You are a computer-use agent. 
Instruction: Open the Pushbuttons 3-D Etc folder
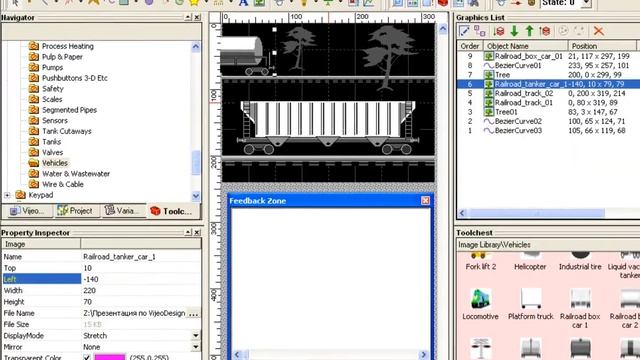(75, 78)
